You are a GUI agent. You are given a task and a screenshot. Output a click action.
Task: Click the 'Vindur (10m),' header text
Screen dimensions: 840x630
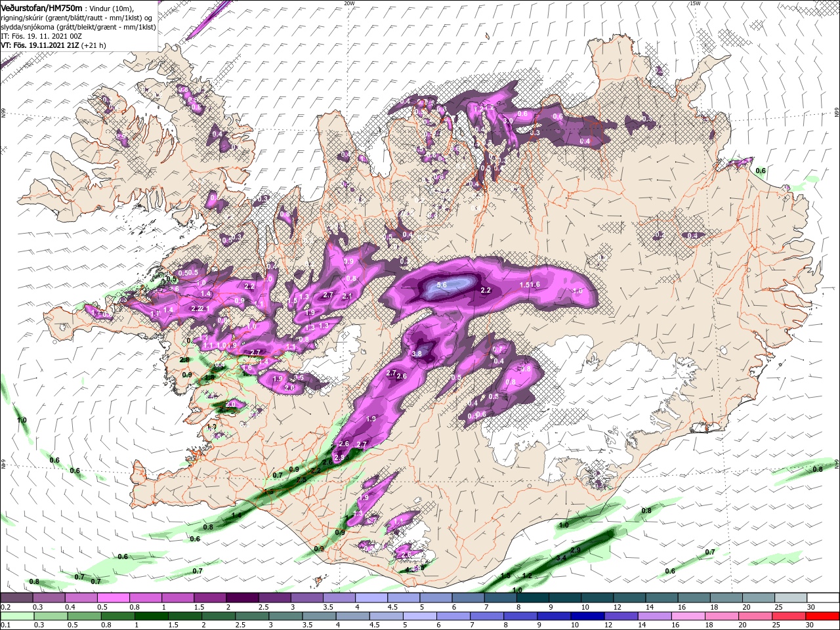[x=111, y=8]
